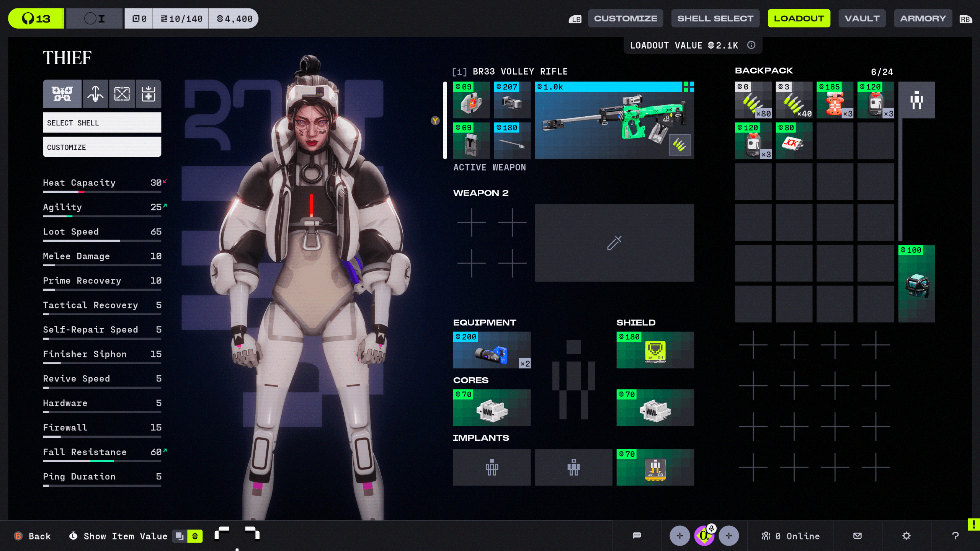Select the shield item valued 180
980x551 pixels.
[x=655, y=350]
